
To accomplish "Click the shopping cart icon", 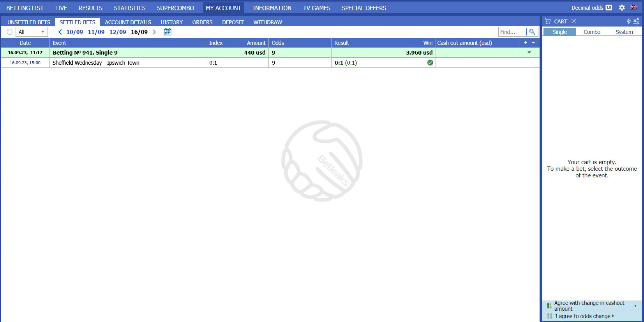I will pos(548,21).
